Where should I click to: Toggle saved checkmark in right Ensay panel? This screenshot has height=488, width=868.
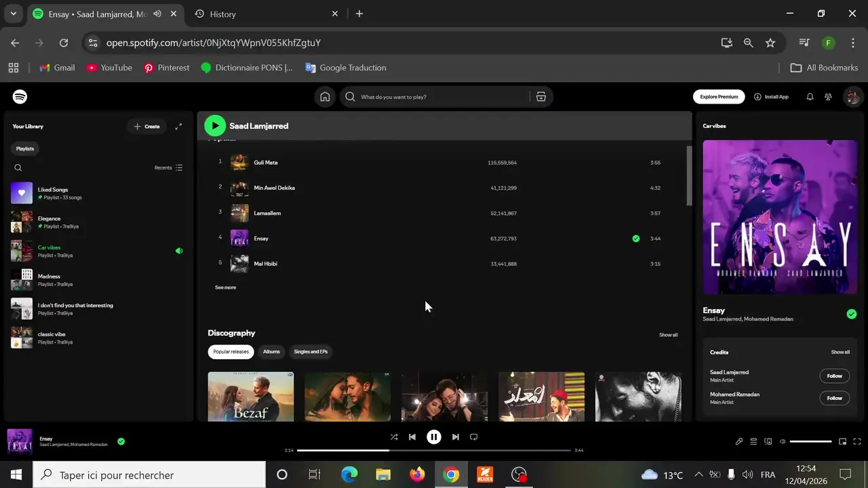point(852,314)
